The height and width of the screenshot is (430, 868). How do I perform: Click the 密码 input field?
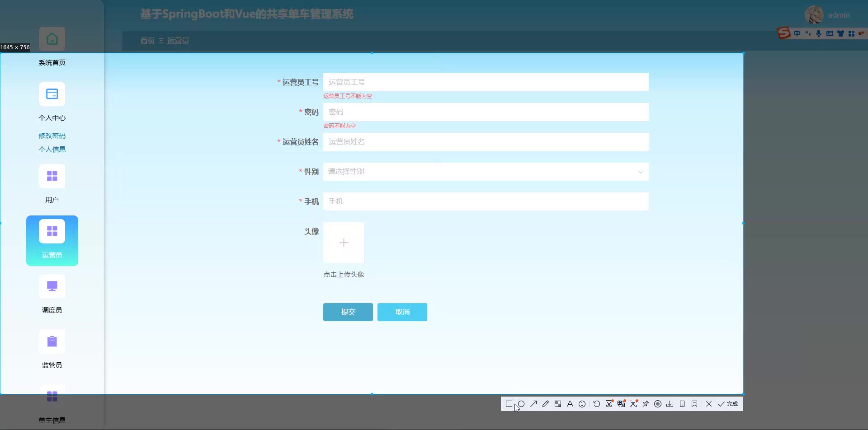coord(486,112)
